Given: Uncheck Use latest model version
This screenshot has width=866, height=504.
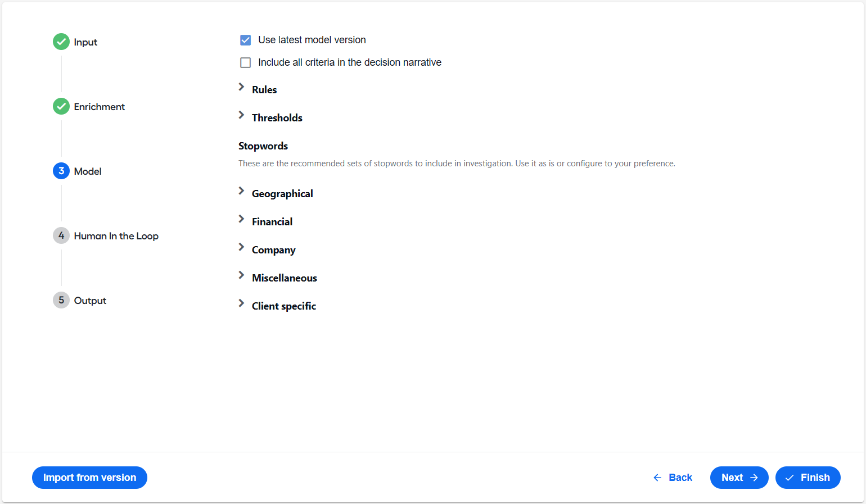Looking at the screenshot, I should 246,40.
